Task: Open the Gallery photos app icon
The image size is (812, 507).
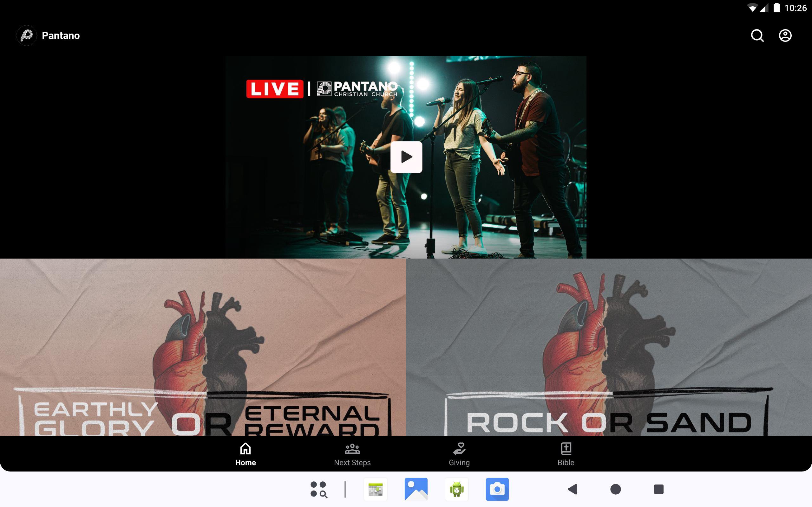Action: click(x=416, y=489)
